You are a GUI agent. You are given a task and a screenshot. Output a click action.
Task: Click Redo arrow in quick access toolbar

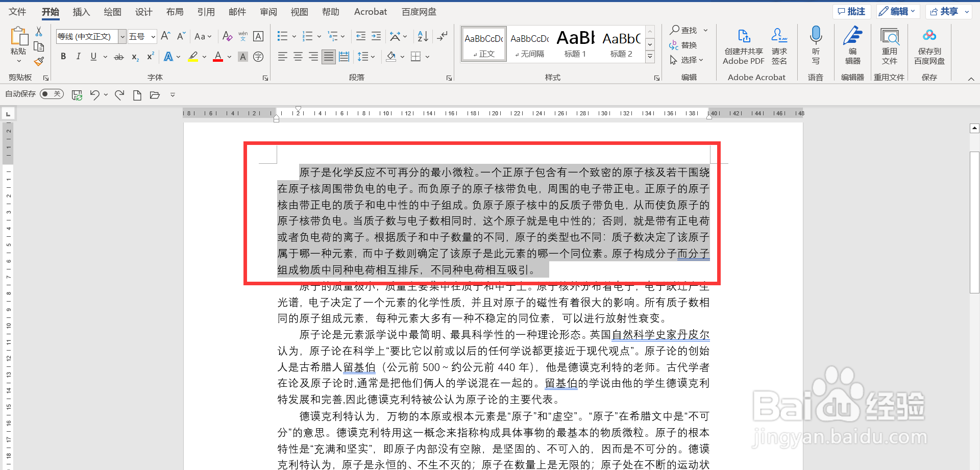click(119, 95)
